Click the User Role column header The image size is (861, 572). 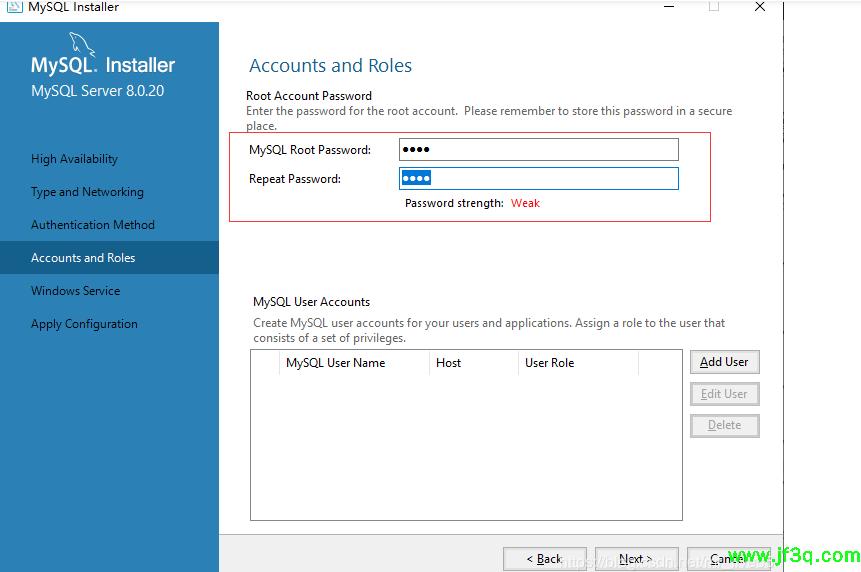(549, 363)
